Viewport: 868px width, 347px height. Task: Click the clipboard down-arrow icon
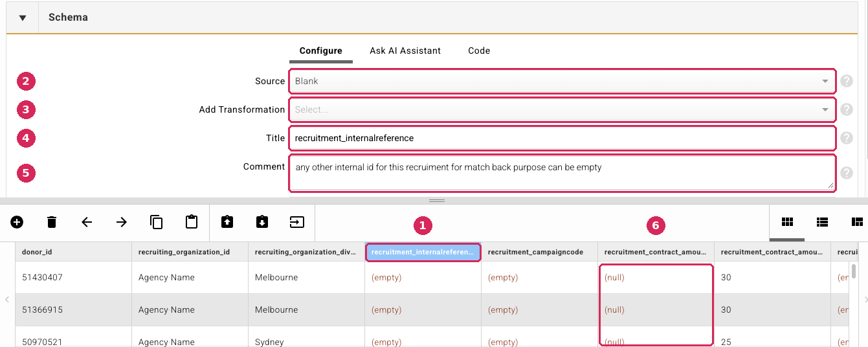click(262, 222)
